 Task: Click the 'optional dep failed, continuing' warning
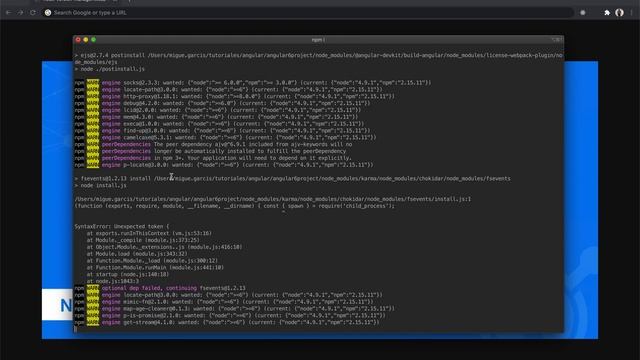point(160,288)
